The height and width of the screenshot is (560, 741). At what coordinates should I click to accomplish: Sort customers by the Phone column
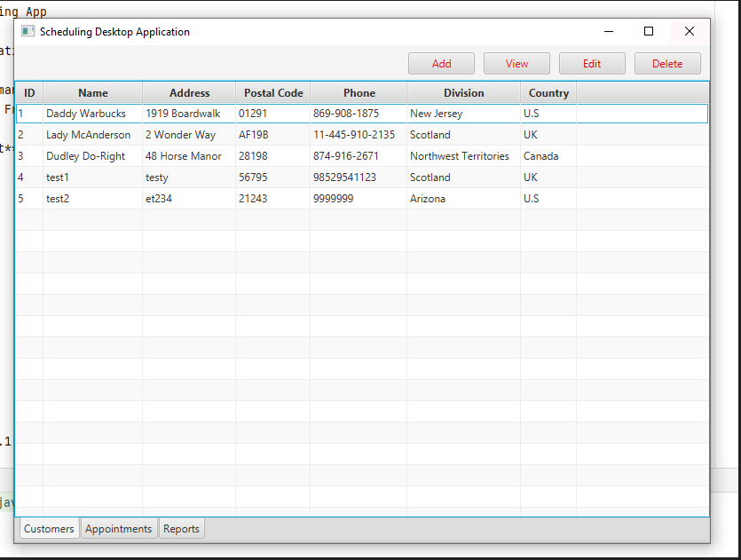359,92
